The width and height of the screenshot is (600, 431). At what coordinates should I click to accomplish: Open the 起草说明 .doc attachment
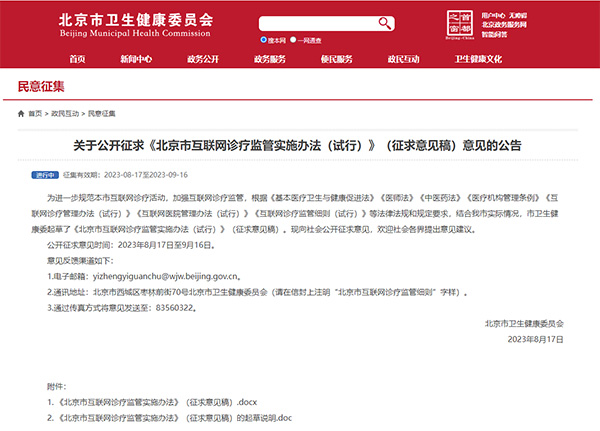168,417
